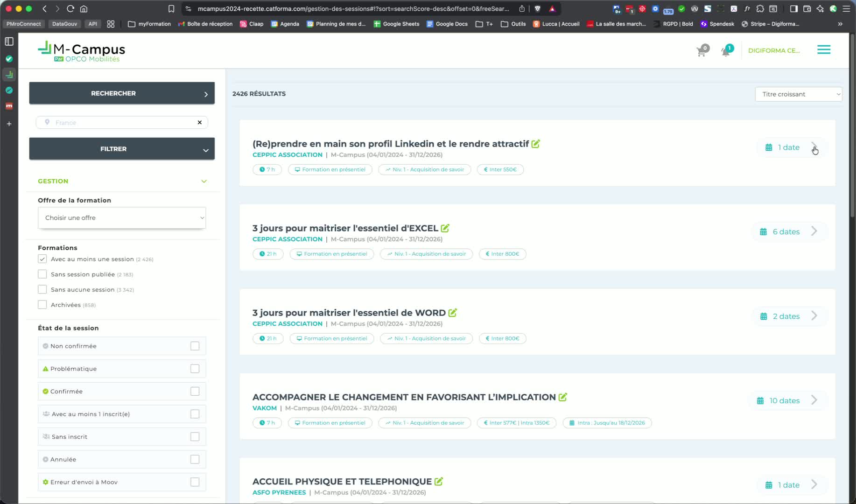This screenshot has width=856, height=504.
Task: Bookmark this page icon in address bar
Action: tap(171, 8)
